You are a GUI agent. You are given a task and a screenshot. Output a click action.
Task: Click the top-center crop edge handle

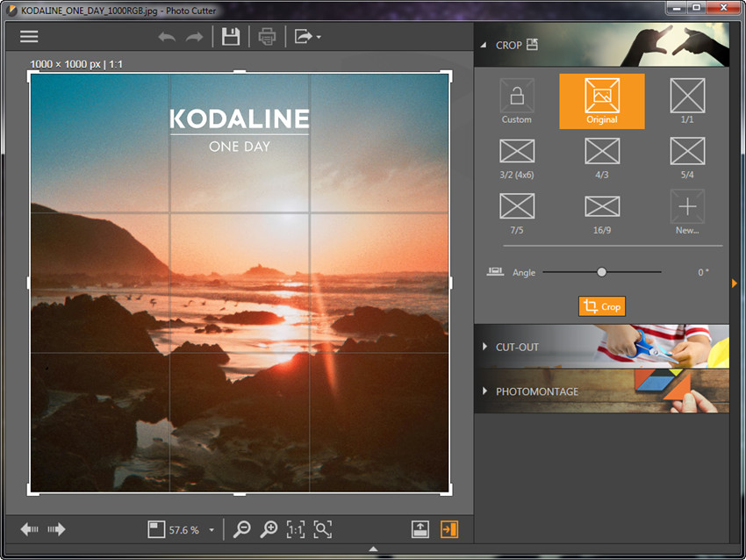click(x=240, y=72)
